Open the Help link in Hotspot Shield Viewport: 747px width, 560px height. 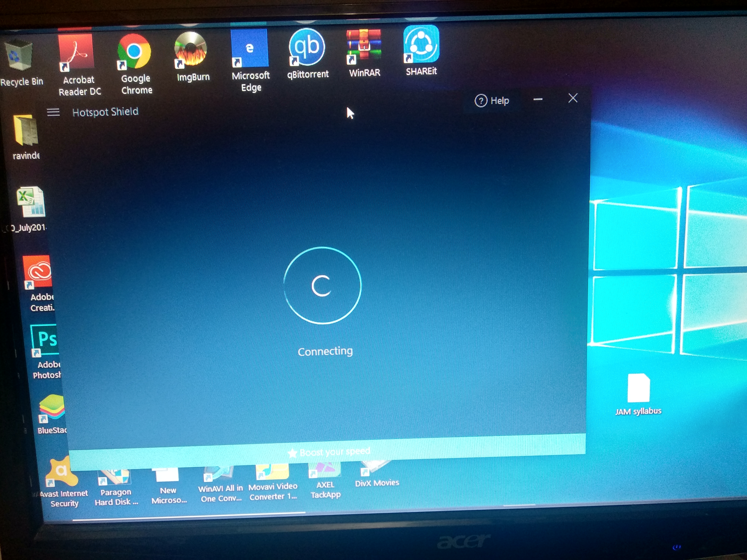pos(492,101)
